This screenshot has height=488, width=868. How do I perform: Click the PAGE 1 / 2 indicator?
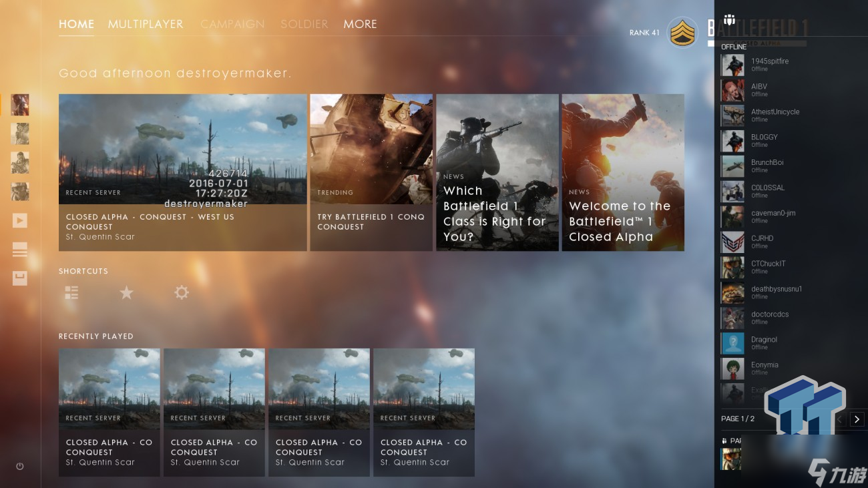(x=738, y=419)
